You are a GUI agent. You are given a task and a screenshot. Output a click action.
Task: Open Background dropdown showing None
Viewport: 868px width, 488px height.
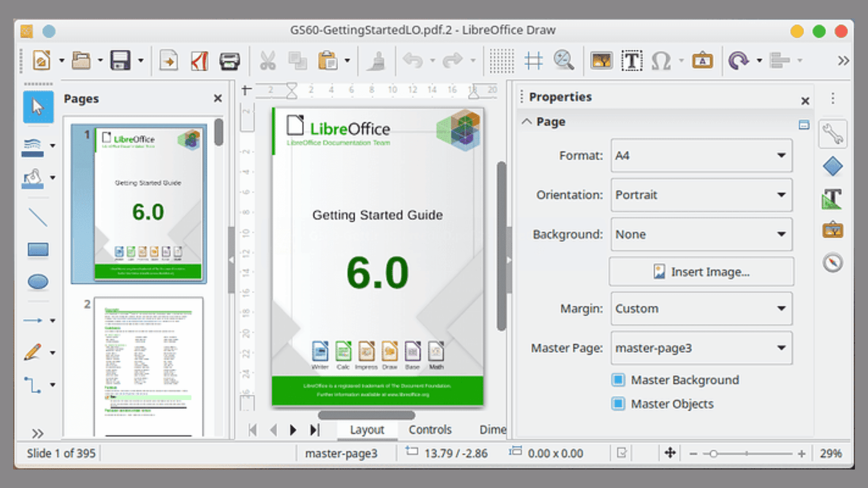[701, 234]
